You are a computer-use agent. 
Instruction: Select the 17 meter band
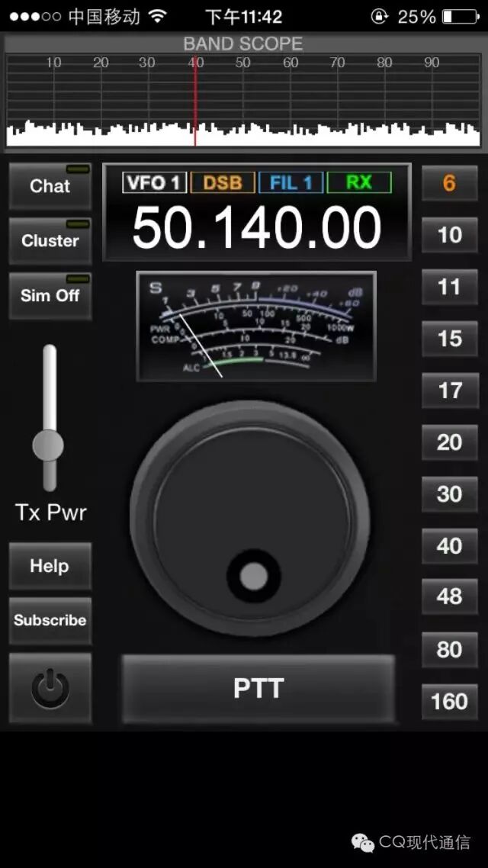tap(449, 391)
